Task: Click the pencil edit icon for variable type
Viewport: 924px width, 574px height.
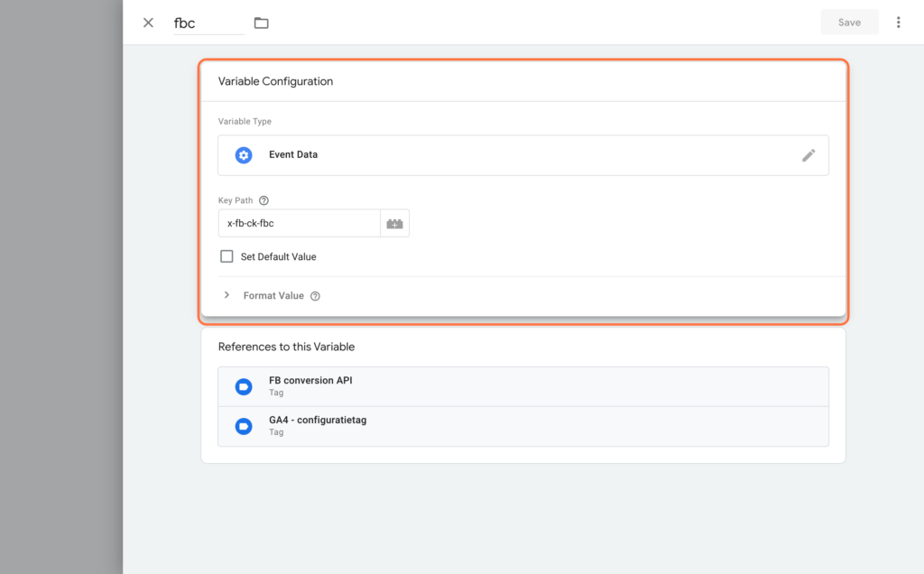Action: 808,155
